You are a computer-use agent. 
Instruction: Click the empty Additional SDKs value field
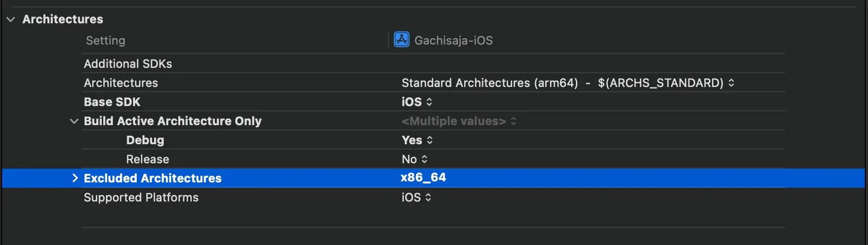point(530,64)
